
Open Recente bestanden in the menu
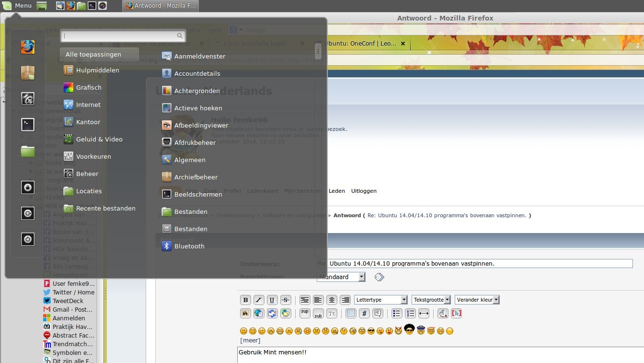click(100, 208)
